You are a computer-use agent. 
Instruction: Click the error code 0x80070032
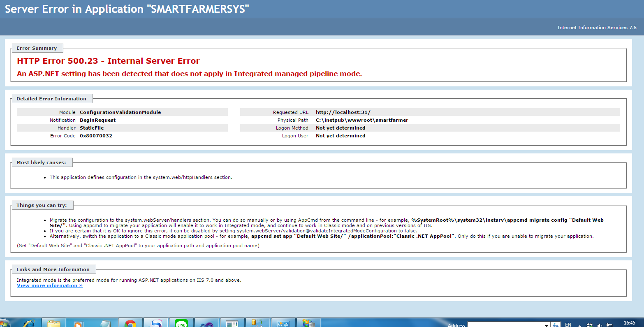pyautogui.click(x=96, y=136)
